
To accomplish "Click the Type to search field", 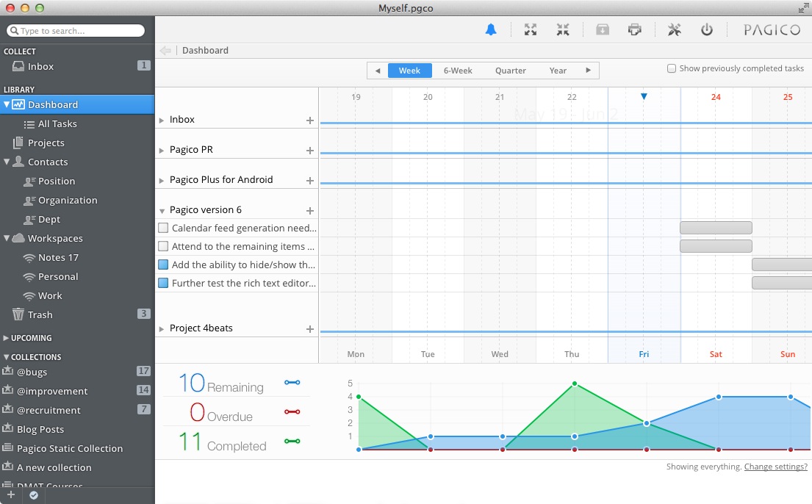I will click(76, 31).
